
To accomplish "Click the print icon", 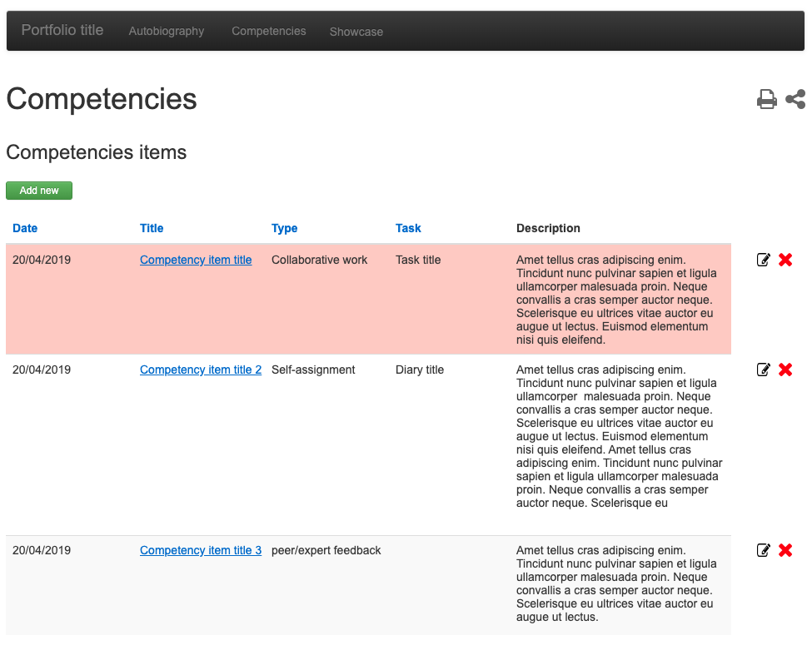I will pos(766,100).
